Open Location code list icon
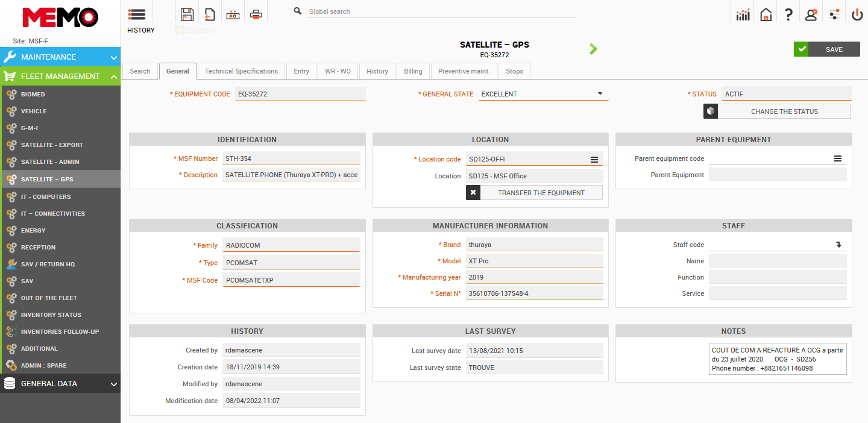 click(594, 160)
